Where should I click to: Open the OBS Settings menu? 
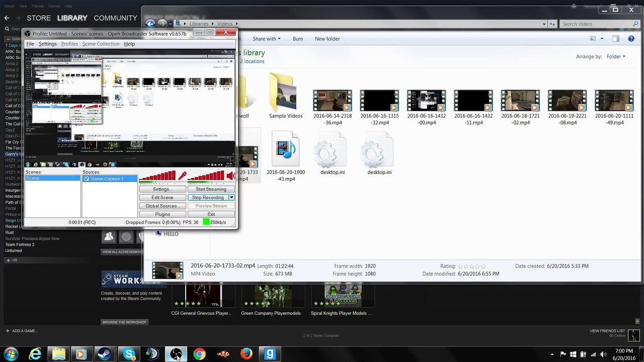48,44
